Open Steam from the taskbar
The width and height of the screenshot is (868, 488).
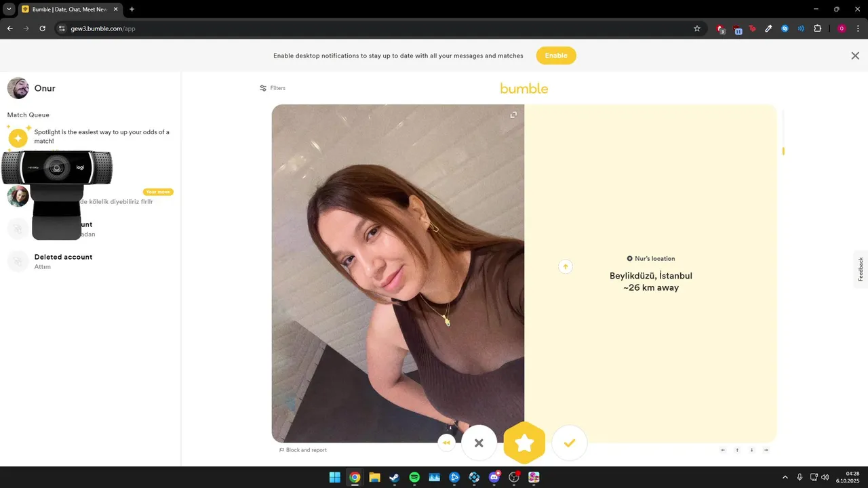tap(394, 477)
